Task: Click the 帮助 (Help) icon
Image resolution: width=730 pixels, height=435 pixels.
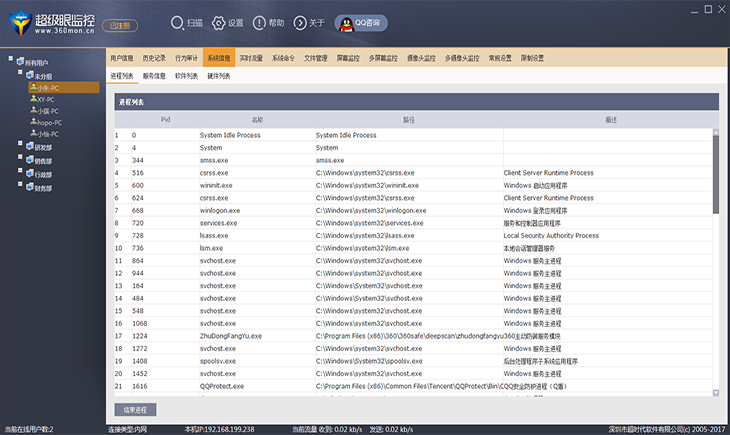Action: tap(260, 22)
